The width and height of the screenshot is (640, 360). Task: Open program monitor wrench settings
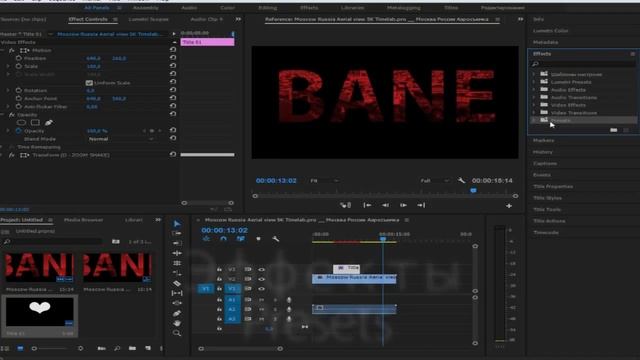pyautogui.click(x=461, y=180)
